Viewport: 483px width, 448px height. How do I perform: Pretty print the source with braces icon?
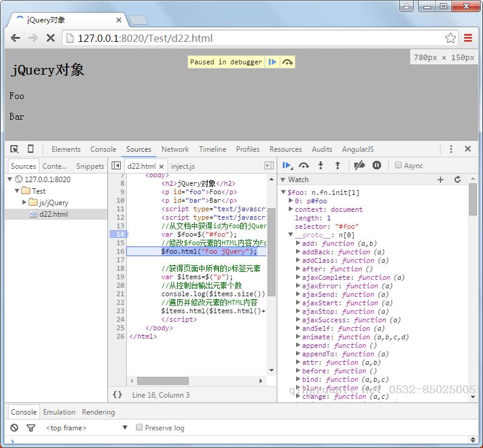click(117, 395)
